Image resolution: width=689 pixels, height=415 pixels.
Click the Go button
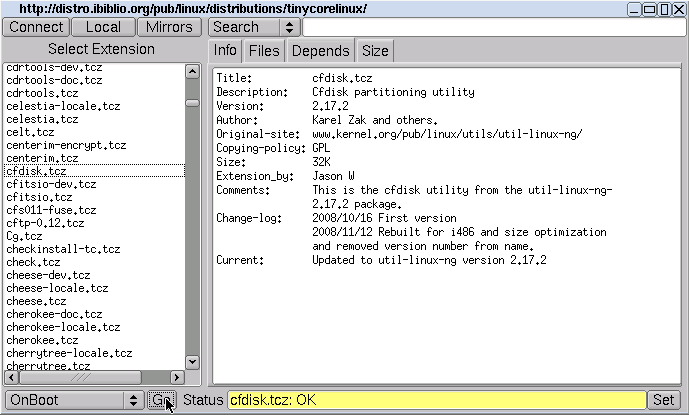click(x=161, y=400)
